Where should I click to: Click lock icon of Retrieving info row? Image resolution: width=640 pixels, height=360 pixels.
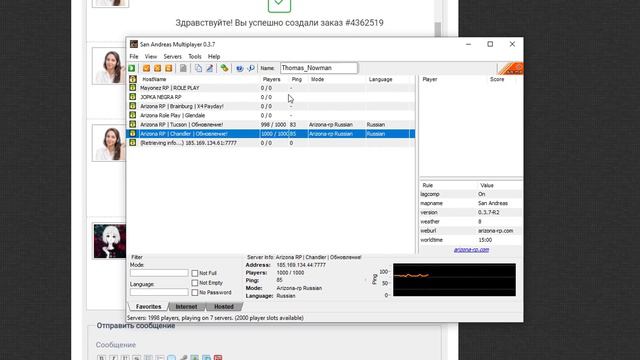pyautogui.click(x=133, y=143)
